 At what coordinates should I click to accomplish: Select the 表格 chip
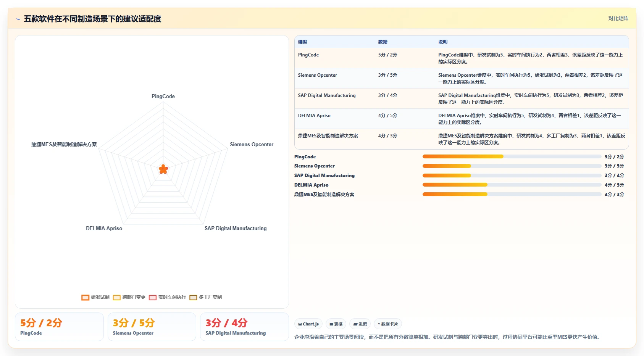pos(336,324)
